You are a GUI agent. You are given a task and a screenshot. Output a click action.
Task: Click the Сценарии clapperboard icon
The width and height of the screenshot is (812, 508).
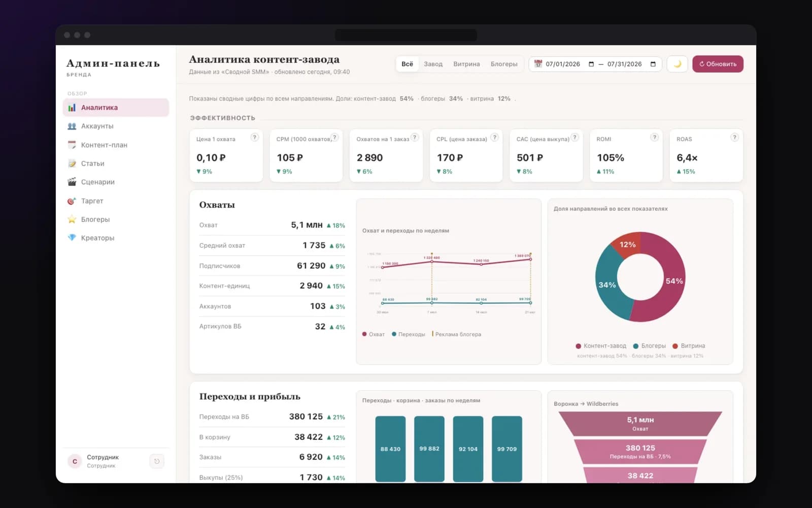click(x=72, y=182)
